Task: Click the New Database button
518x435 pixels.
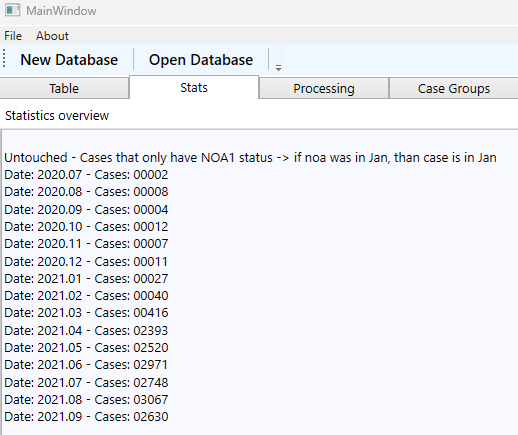Action: pos(69,60)
